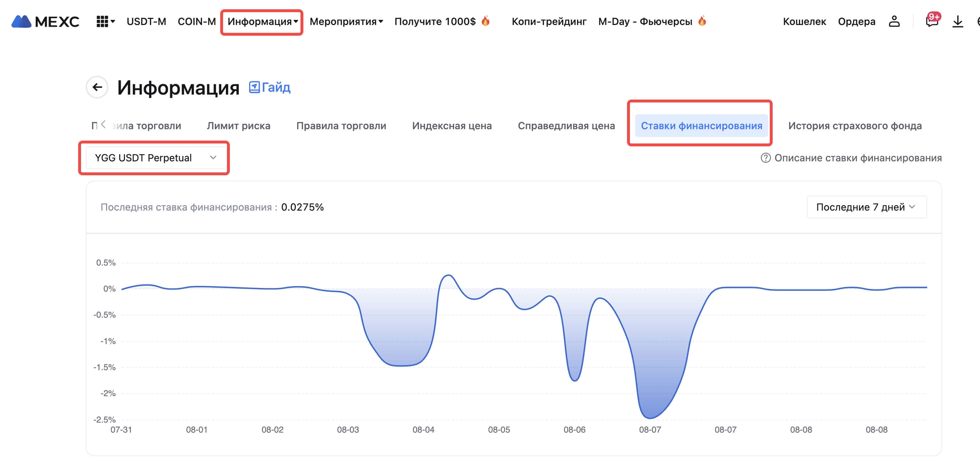Click the USDT-M navigation item
The image size is (980, 474).
pyautogui.click(x=146, y=22)
